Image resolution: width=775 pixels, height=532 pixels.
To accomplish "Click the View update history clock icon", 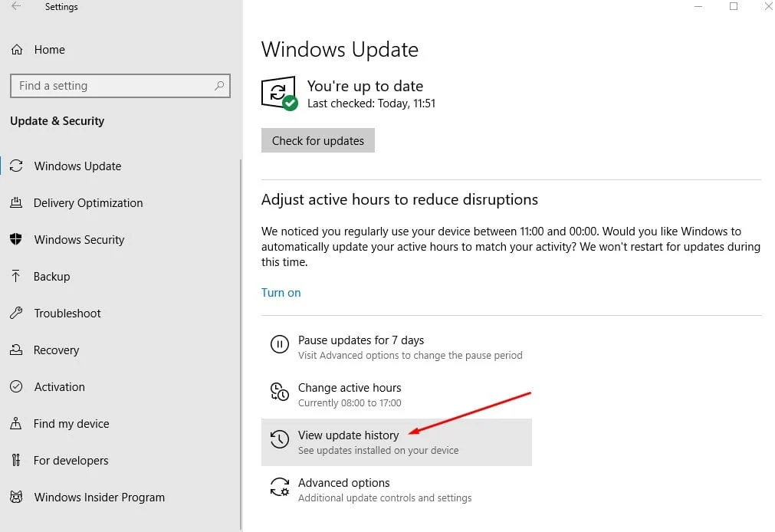I will [x=280, y=439].
